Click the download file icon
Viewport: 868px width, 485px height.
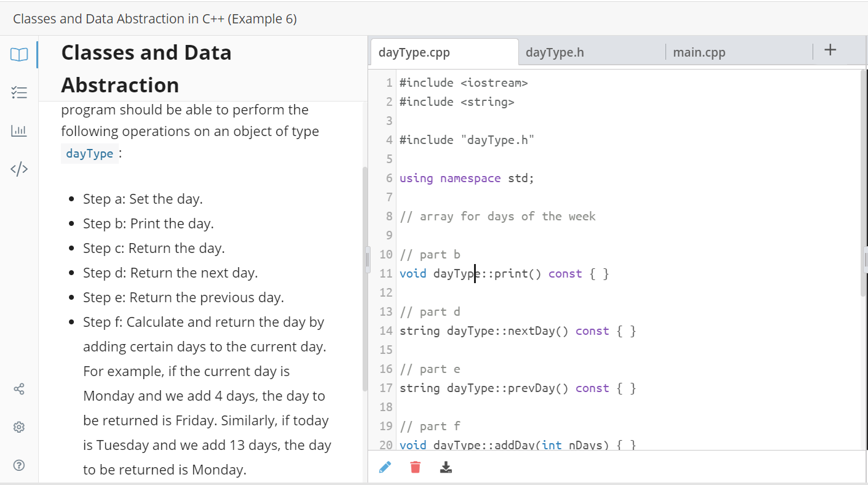446,468
